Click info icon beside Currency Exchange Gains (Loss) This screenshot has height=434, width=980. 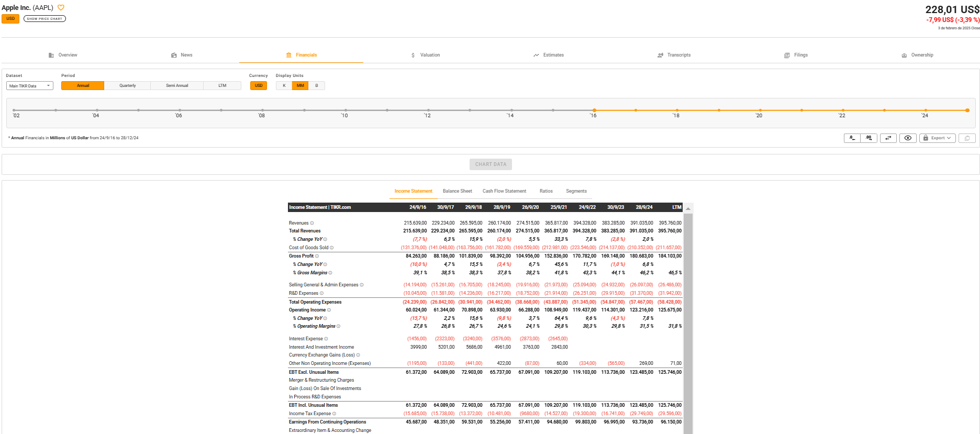(358, 355)
